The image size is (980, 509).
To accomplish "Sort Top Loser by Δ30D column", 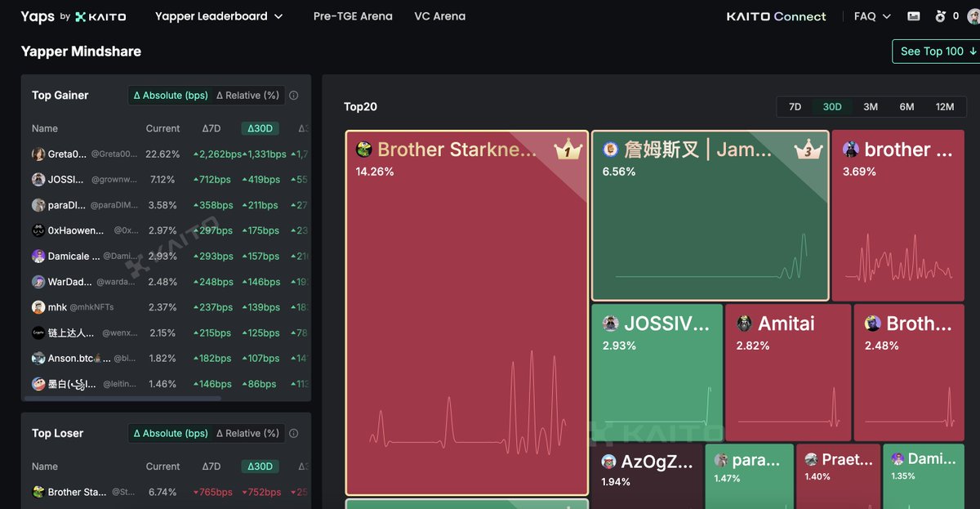I will click(261, 467).
